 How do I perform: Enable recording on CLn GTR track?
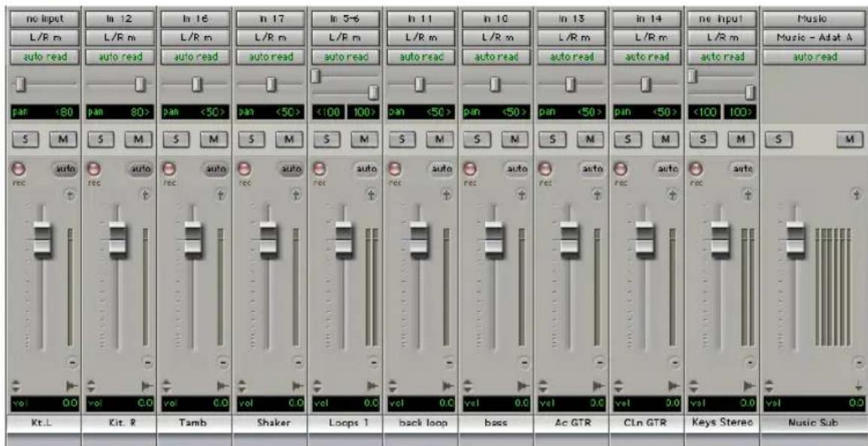coord(620,168)
